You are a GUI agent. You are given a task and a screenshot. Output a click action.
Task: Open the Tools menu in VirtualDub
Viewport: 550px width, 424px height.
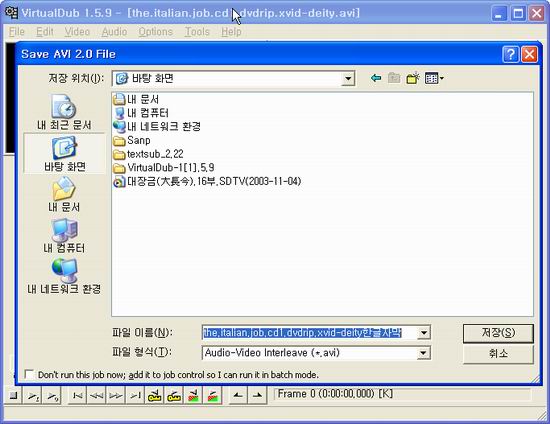pyautogui.click(x=197, y=32)
